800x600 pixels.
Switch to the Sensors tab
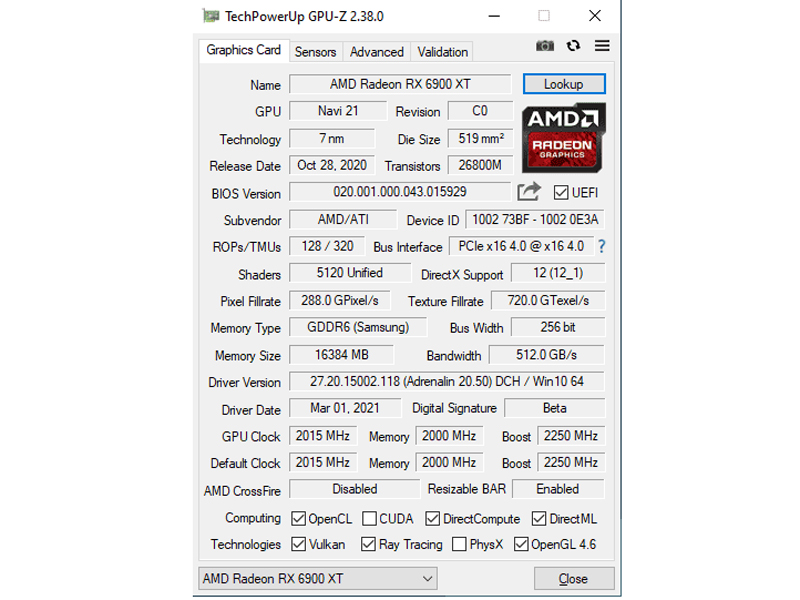pyautogui.click(x=315, y=52)
